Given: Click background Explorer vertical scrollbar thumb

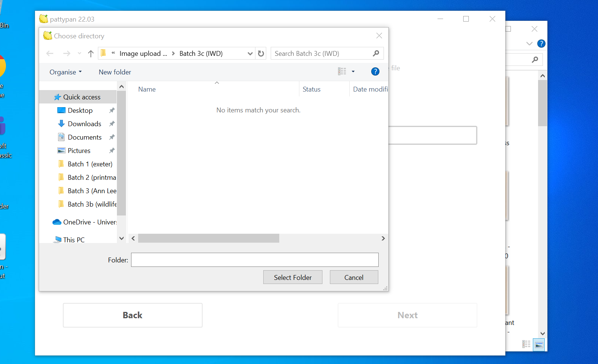Looking at the screenshot, I should click(543, 103).
